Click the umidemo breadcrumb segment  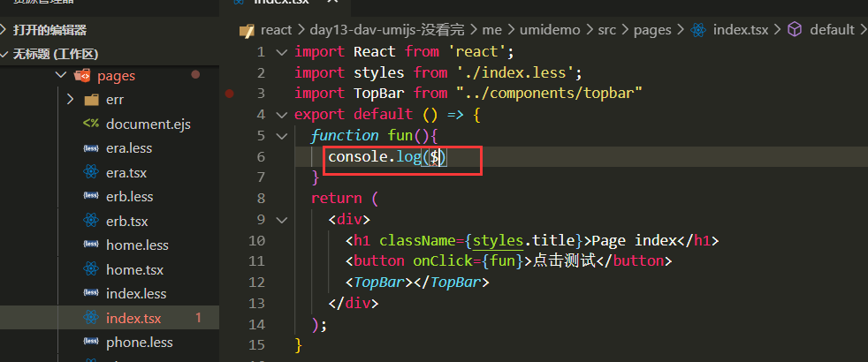coord(550,30)
